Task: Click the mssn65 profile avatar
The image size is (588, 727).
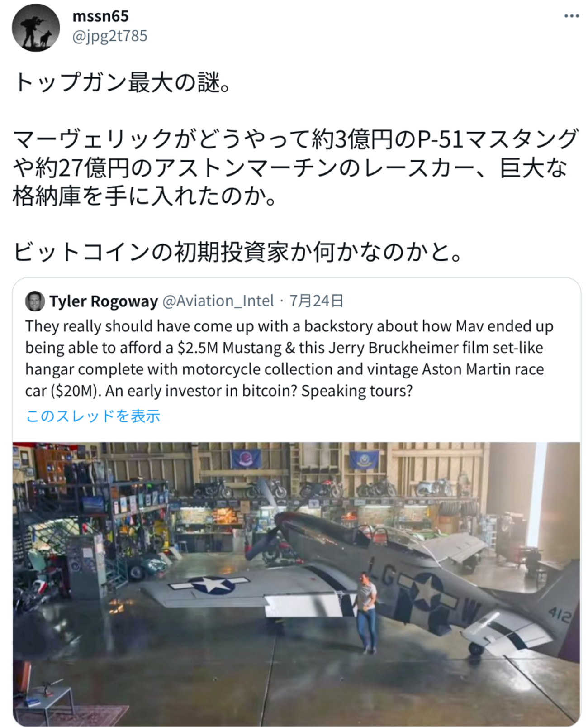Action: (36, 28)
